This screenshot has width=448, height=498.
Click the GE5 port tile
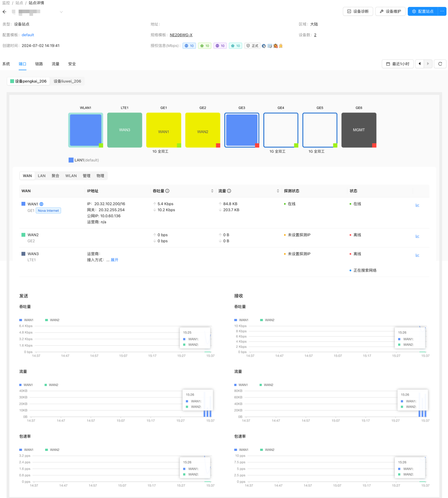pyautogui.click(x=320, y=130)
